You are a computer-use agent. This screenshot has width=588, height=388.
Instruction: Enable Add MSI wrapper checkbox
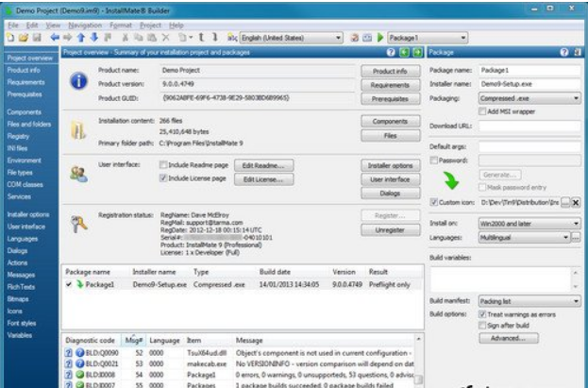click(x=482, y=111)
